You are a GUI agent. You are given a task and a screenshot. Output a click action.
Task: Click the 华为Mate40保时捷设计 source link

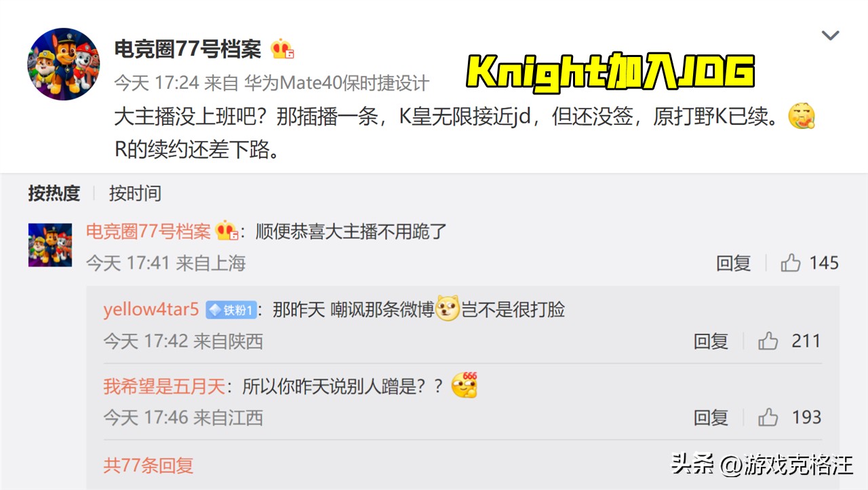337,83
